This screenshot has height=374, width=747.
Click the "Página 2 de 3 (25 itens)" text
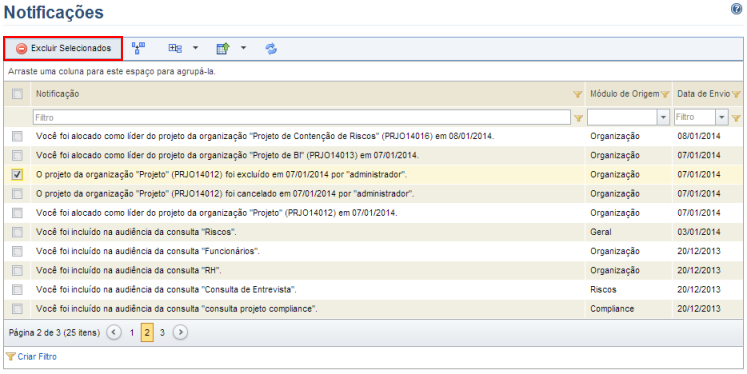pos(54,333)
